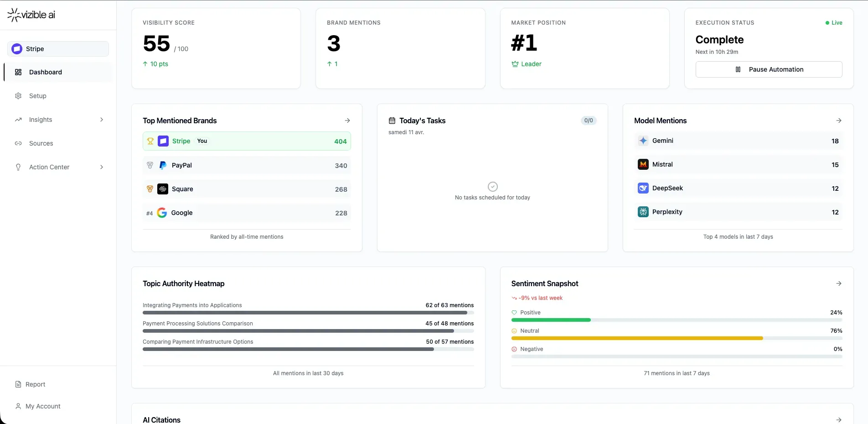
Task: Click the PayPal brand logo
Action: pyautogui.click(x=163, y=166)
